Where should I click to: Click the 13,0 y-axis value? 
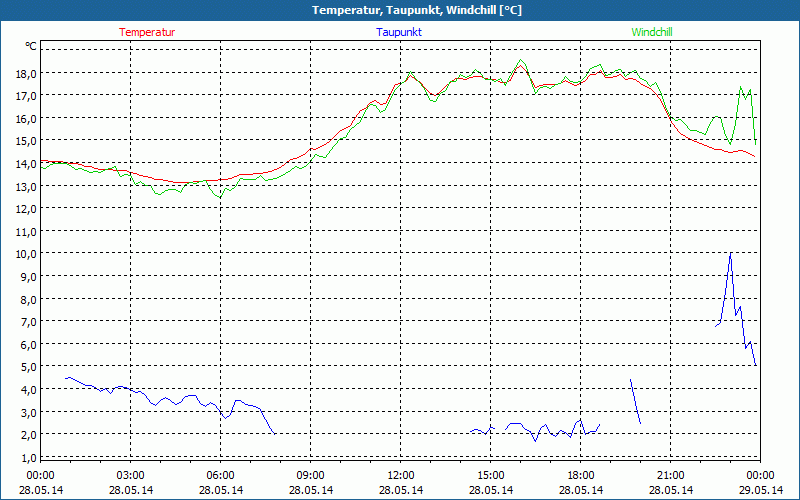(x=26, y=186)
